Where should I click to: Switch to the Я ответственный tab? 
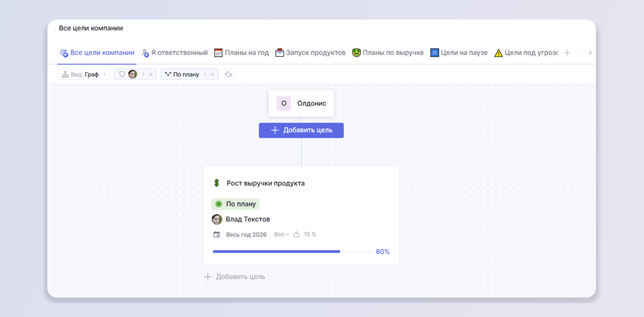point(175,53)
